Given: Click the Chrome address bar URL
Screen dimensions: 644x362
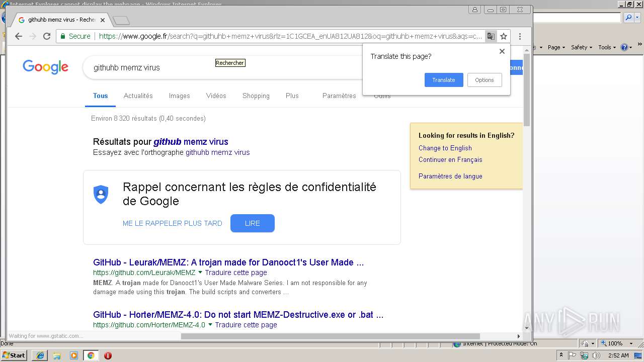Looking at the screenshot, I should click(x=290, y=36).
